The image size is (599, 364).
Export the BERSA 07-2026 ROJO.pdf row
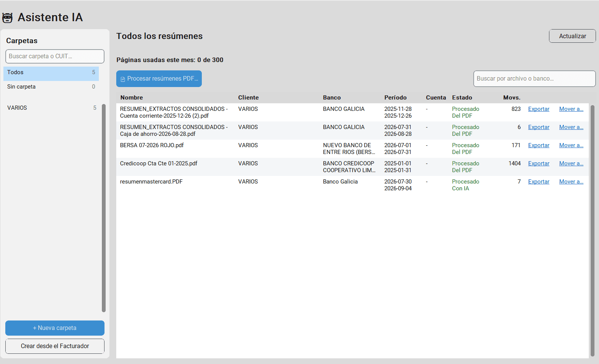538,145
